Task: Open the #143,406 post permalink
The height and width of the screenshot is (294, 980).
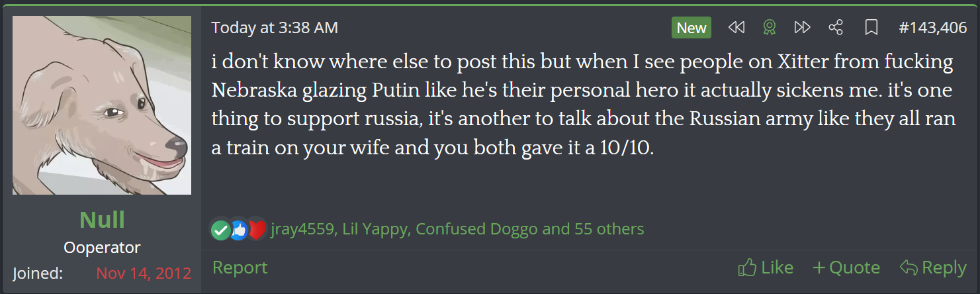Action: (x=932, y=28)
